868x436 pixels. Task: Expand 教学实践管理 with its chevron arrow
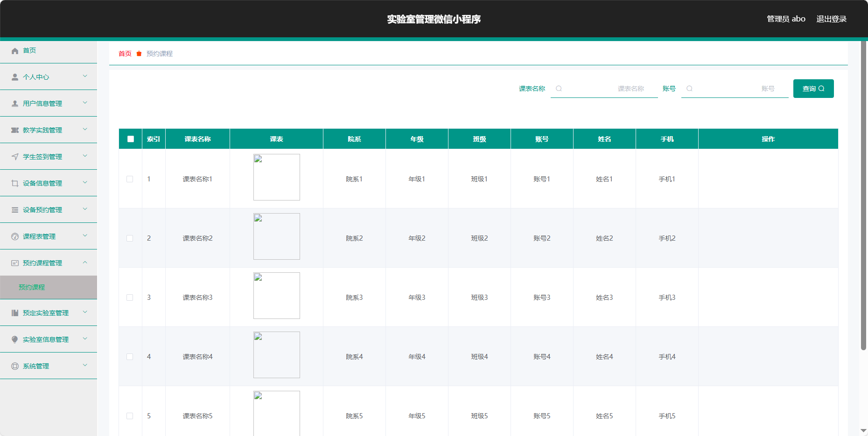click(85, 129)
